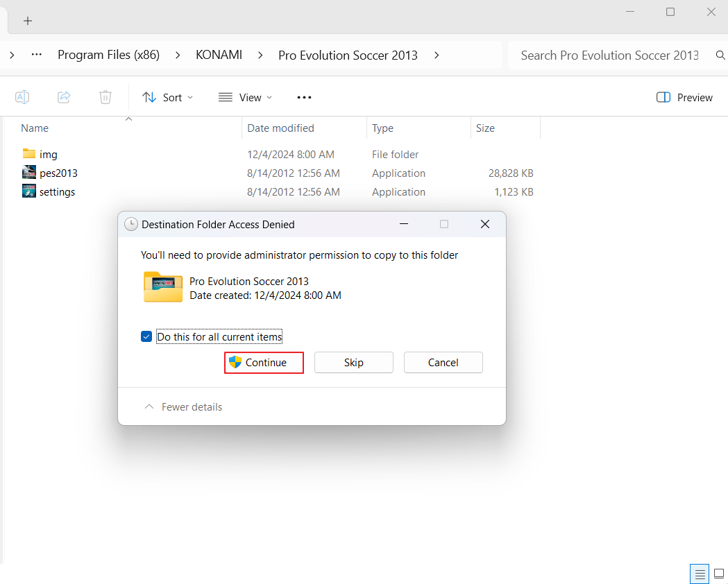
Task: Expand chevron after Program Files (x86)
Action: (178, 55)
